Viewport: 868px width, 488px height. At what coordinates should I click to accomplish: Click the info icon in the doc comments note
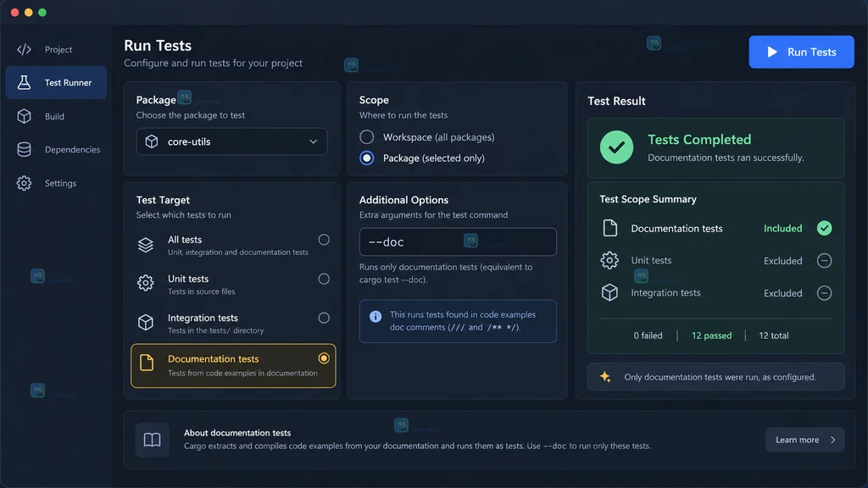[376, 317]
